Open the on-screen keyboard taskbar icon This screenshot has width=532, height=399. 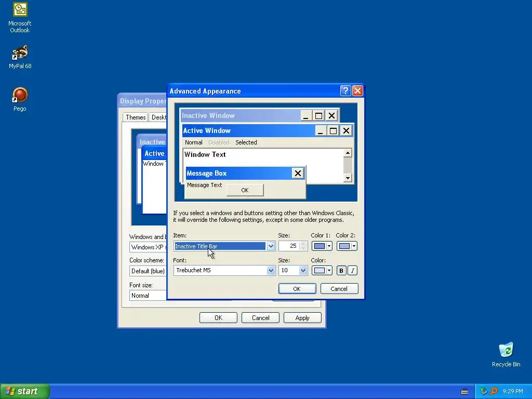click(464, 392)
